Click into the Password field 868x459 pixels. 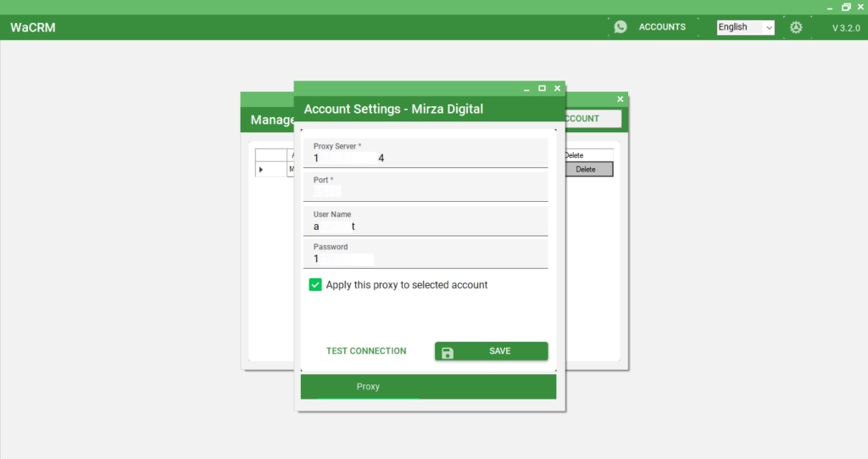click(x=426, y=254)
